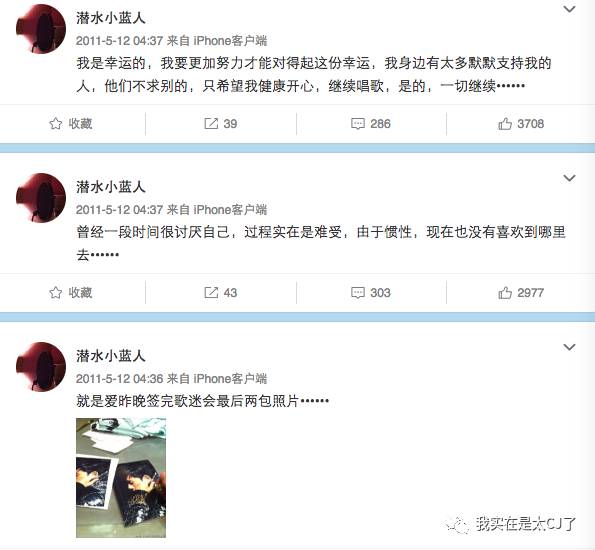Repost the second post showing 43

click(220, 293)
